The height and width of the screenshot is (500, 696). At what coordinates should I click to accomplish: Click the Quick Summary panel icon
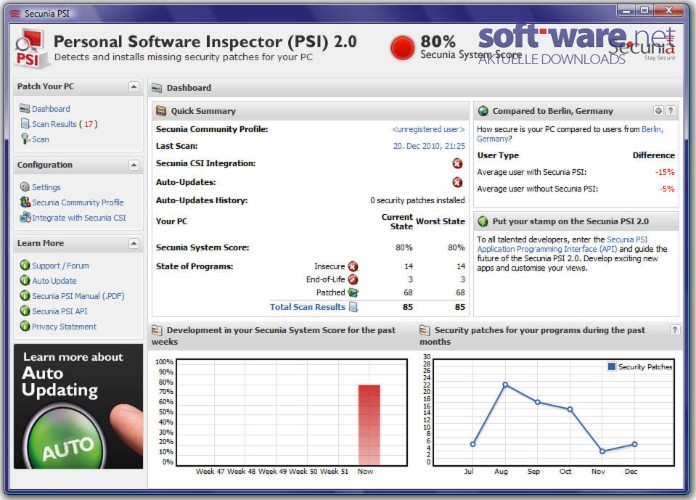(x=161, y=111)
